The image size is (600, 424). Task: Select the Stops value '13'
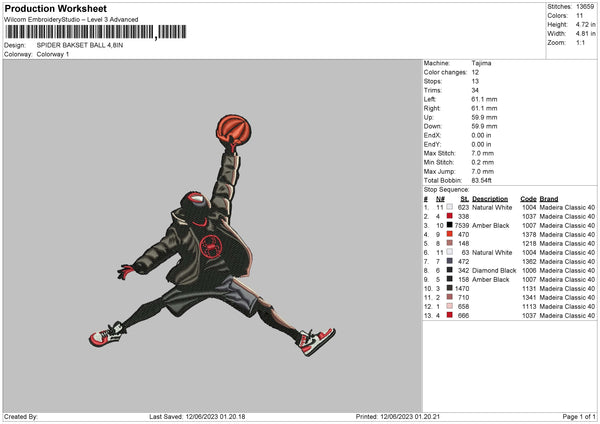point(475,81)
